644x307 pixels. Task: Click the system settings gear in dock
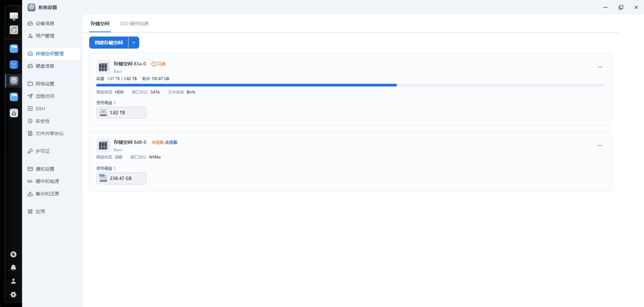click(14, 80)
